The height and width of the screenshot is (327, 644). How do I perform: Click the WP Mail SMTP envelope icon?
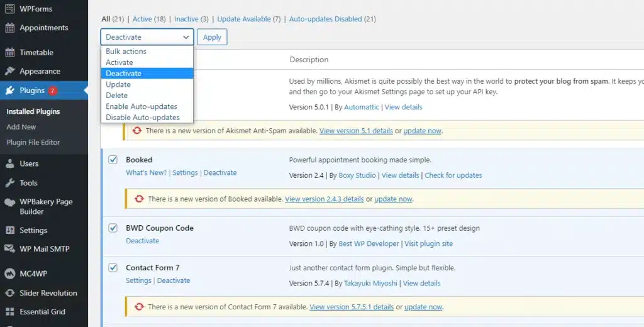pyautogui.click(x=10, y=249)
